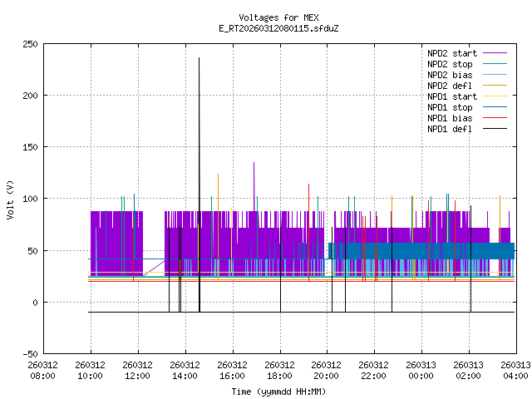The height and width of the screenshot is (399, 532).
Task: Click the orange NPD2 defl legend line
Action: point(495,86)
